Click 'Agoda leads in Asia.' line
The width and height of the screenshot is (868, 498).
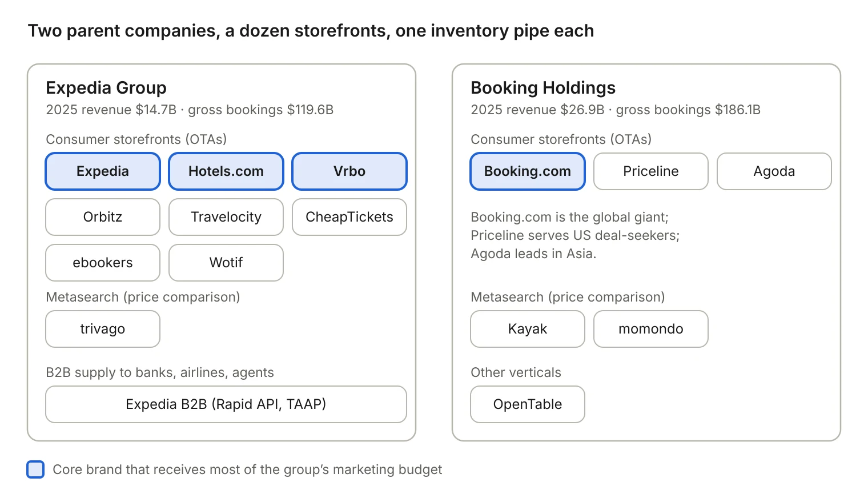pos(533,254)
